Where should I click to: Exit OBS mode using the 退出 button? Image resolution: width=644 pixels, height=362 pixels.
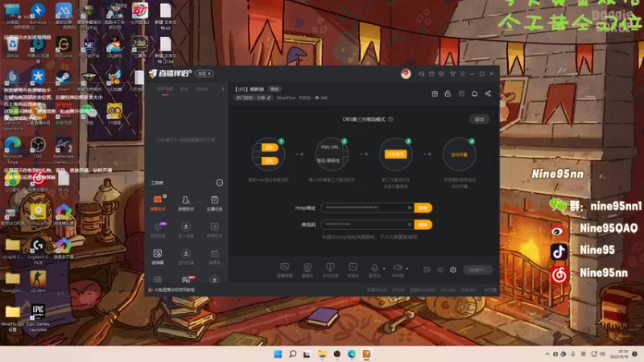tap(479, 119)
